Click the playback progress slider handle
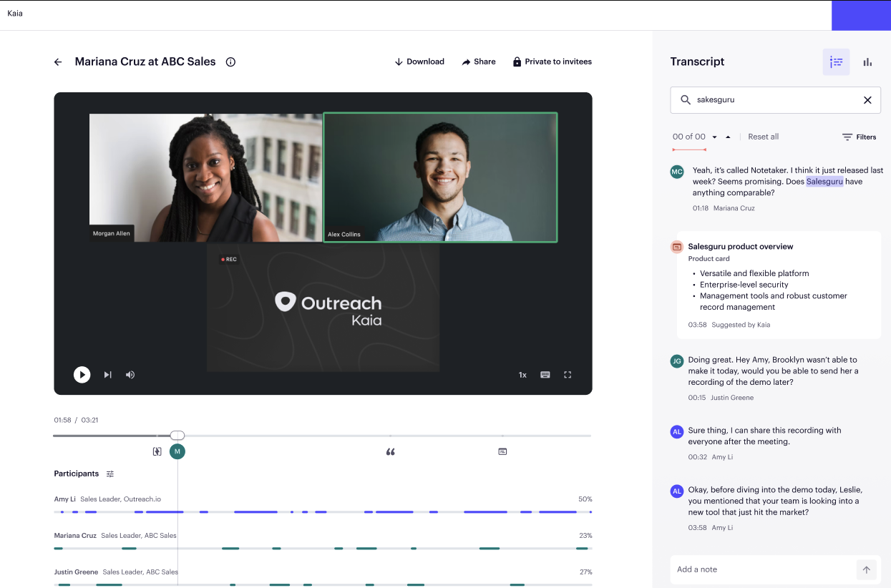 pyautogui.click(x=177, y=435)
